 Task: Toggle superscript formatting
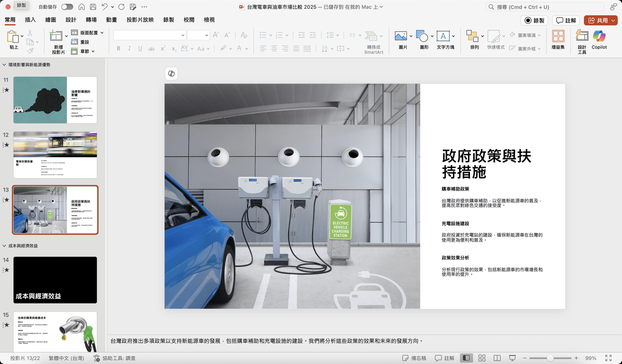163,49
